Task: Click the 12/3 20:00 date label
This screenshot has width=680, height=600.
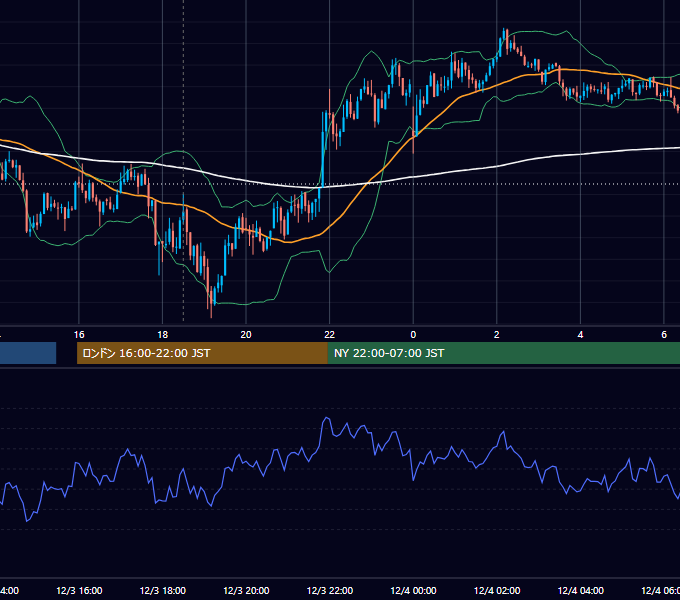Action: tap(246, 590)
